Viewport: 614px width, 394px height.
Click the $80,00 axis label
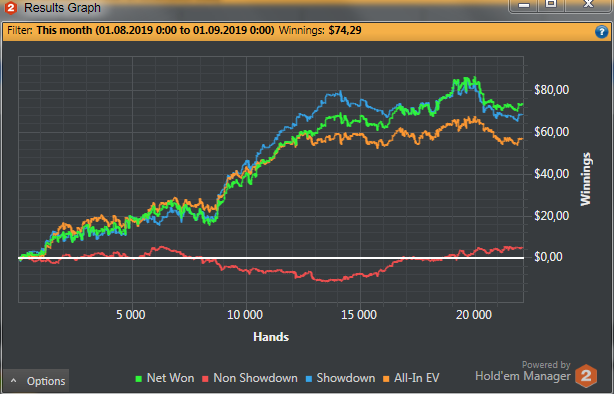pyautogui.click(x=551, y=90)
